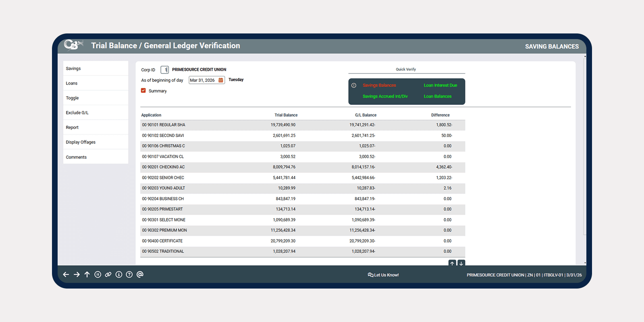Select row 00 90106 CHRISTMAS C
This screenshot has height=322, width=644.
303,146
